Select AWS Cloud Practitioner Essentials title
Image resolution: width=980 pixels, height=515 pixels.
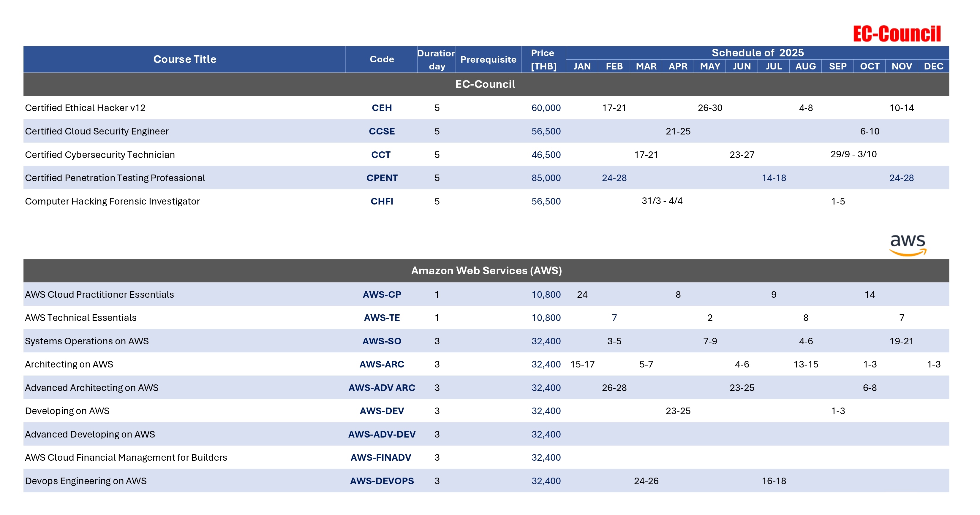pos(99,294)
